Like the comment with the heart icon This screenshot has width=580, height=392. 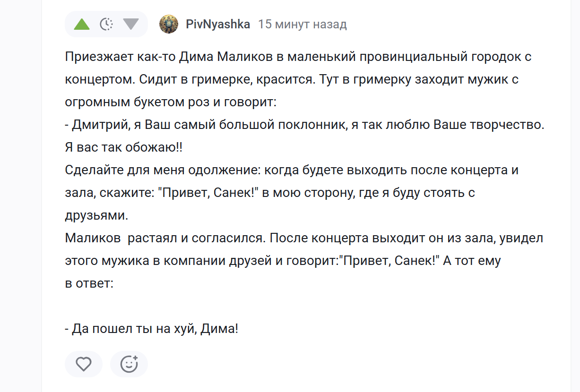coord(84,364)
